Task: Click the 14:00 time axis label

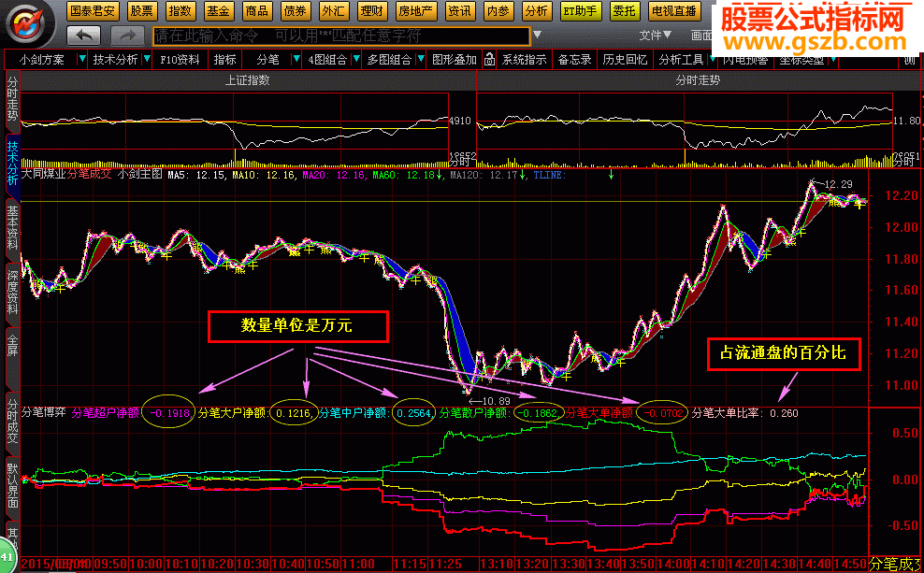Action: click(673, 565)
